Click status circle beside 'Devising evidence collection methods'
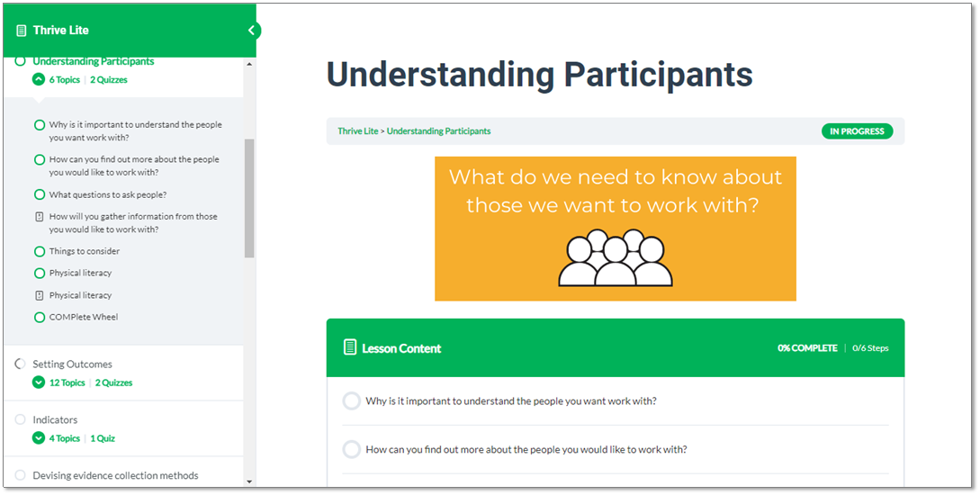980x495 pixels. [x=20, y=475]
